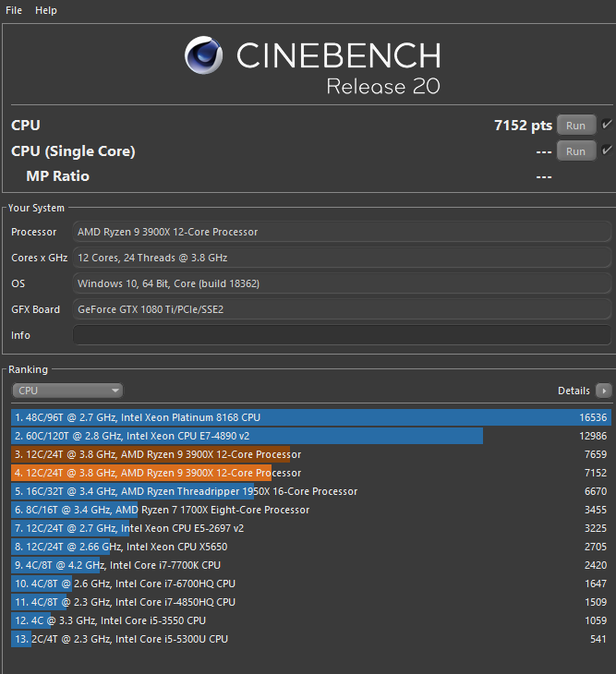Toggle the checkbox beside the CPU Run button
This screenshot has width=616, height=674.
(607, 125)
